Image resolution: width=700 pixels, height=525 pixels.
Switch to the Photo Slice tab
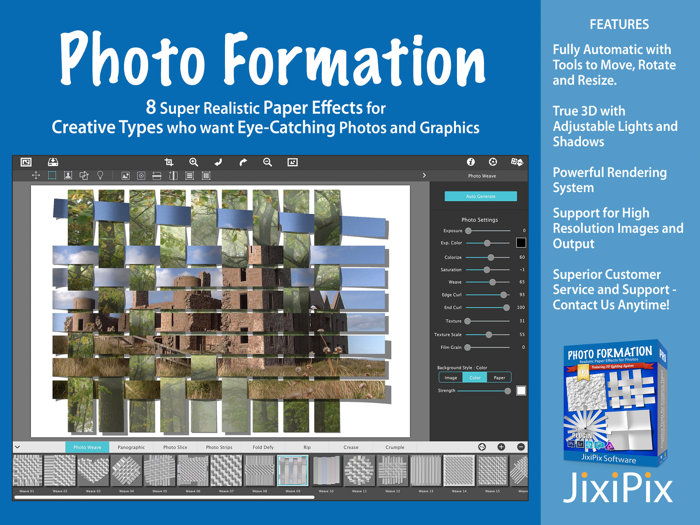175,447
